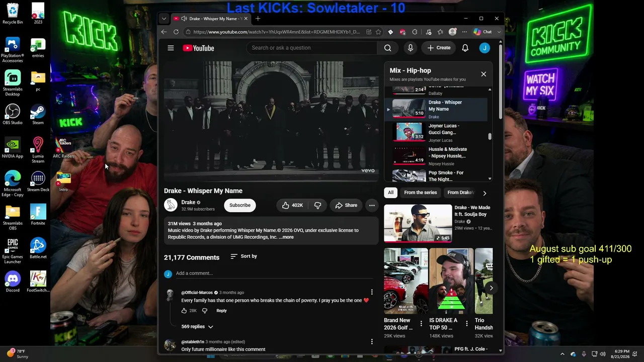Open the Steam desktop shortcut
The height and width of the screenshot is (362, 644).
pyautogui.click(x=38, y=115)
